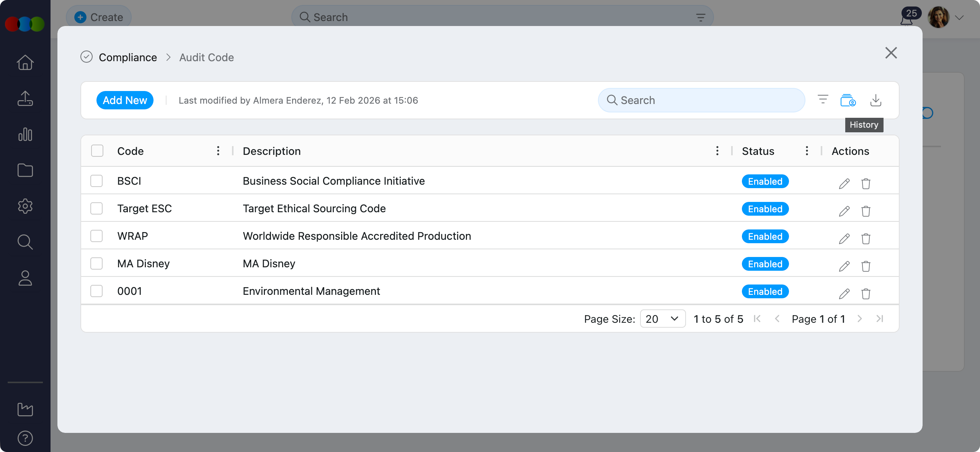Open Description column menu dots

[717, 151]
